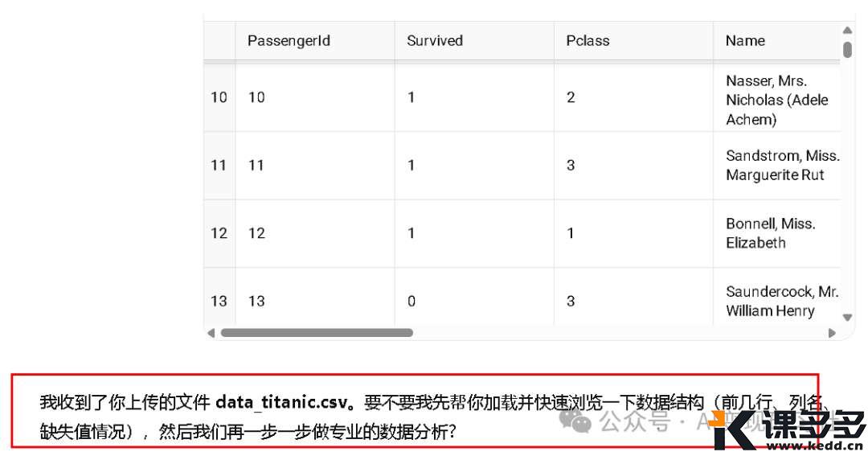Click the horizontal scrollbar thumb
Screen dimensions: 868x456
click(x=317, y=332)
